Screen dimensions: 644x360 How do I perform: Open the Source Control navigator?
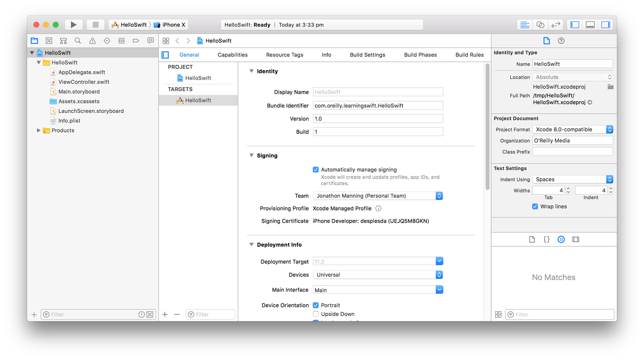(49, 41)
